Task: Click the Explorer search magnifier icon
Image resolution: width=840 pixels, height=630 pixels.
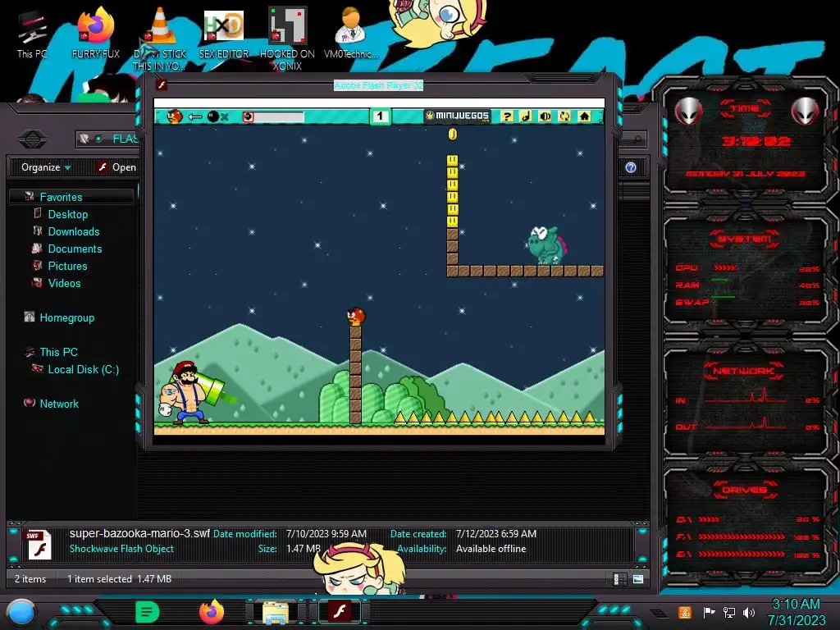Action: click(637, 139)
